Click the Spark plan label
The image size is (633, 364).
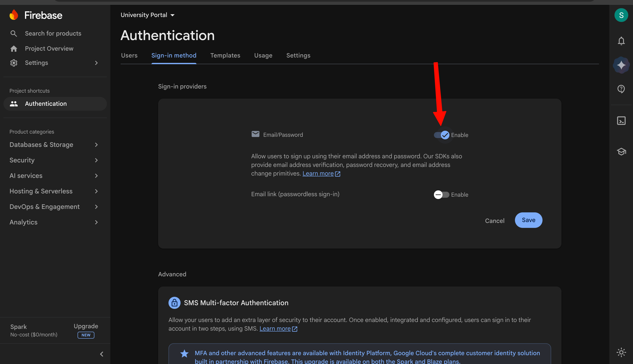click(x=19, y=327)
